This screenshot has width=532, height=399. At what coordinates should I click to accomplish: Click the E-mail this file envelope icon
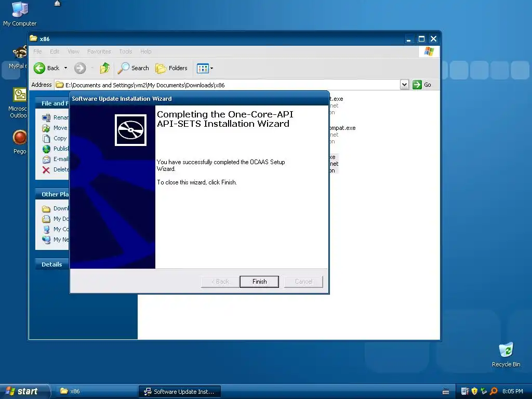tap(46, 159)
